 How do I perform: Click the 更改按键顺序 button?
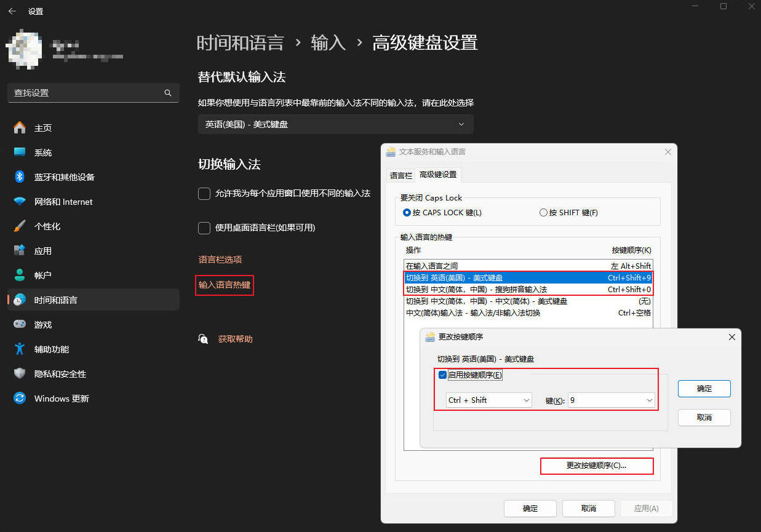click(x=596, y=466)
